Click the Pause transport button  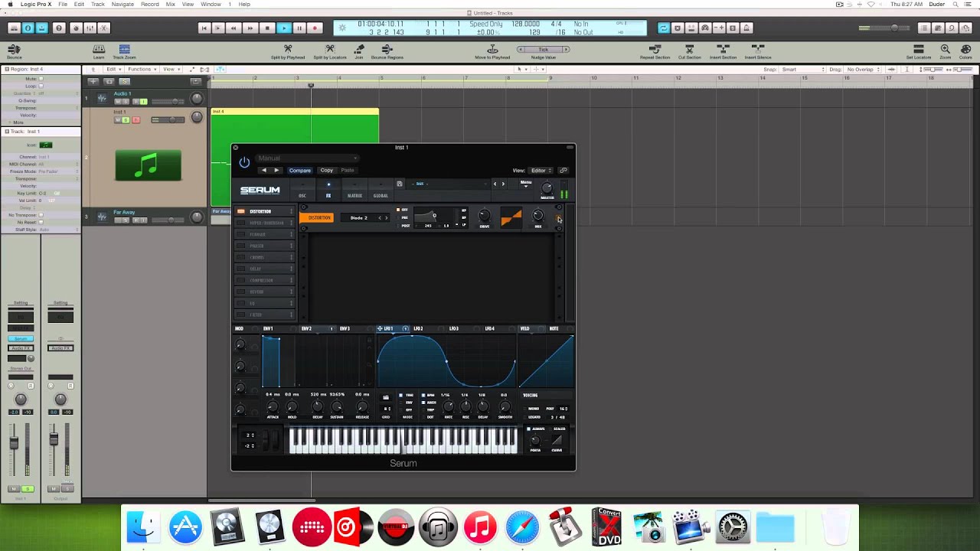click(299, 28)
